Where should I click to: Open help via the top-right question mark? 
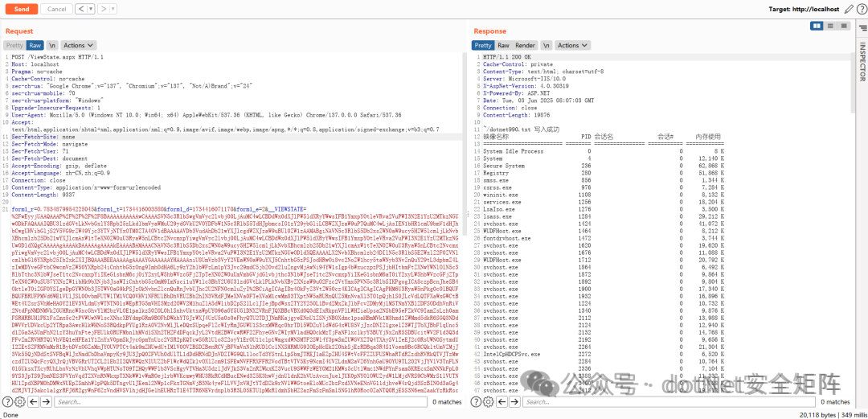pyautogui.click(x=860, y=9)
